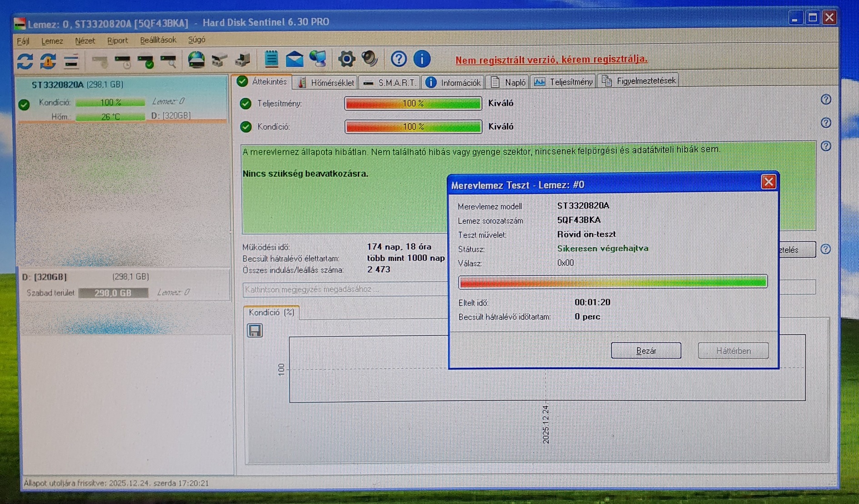Open settings with the gear icon
This screenshot has height=504, width=859.
346,59
